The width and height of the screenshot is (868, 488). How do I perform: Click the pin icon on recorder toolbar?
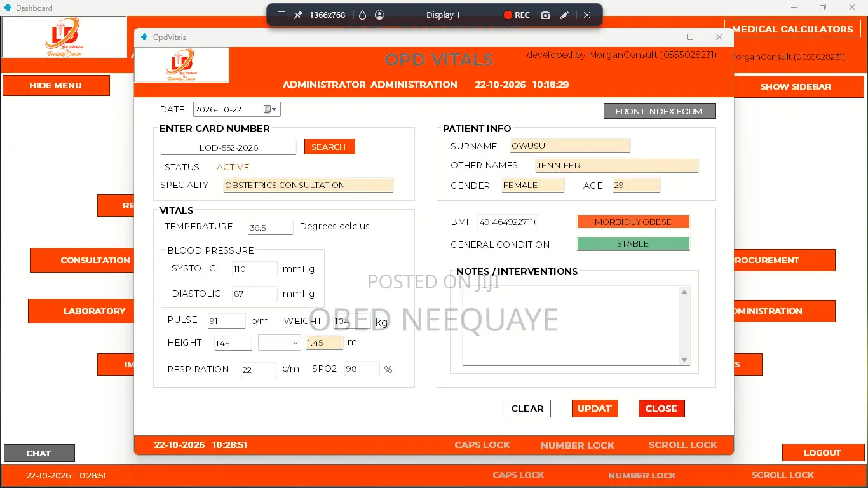[x=298, y=15]
